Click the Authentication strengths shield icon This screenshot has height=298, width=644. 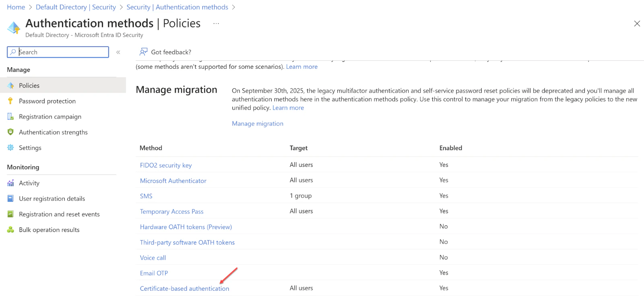click(x=10, y=132)
